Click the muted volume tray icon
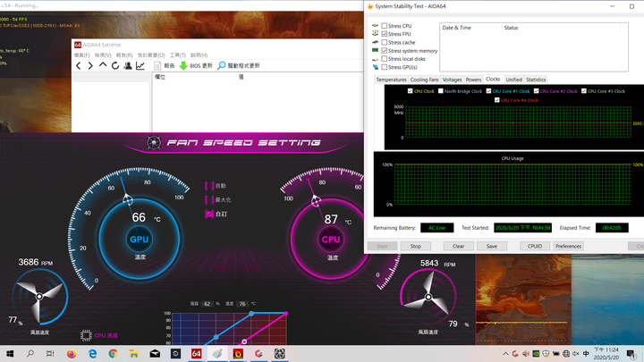644x362 pixels. (x=575, y=354)
